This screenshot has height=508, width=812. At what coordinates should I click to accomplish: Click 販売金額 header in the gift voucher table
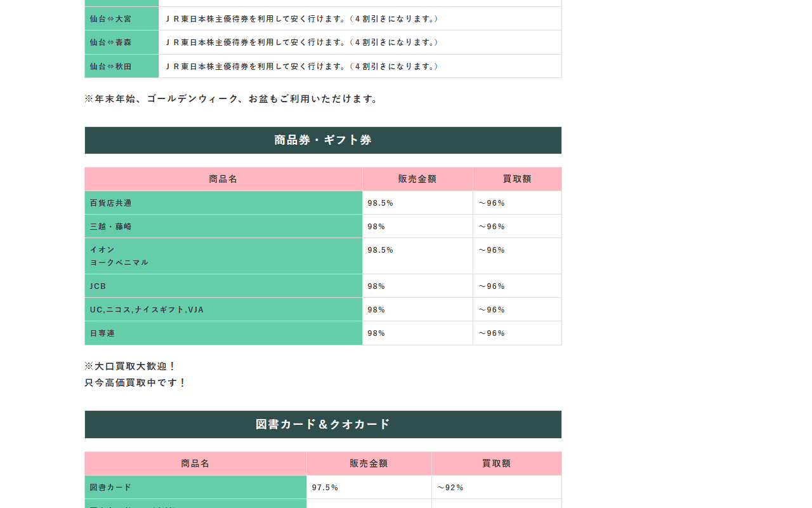[417, 179]
